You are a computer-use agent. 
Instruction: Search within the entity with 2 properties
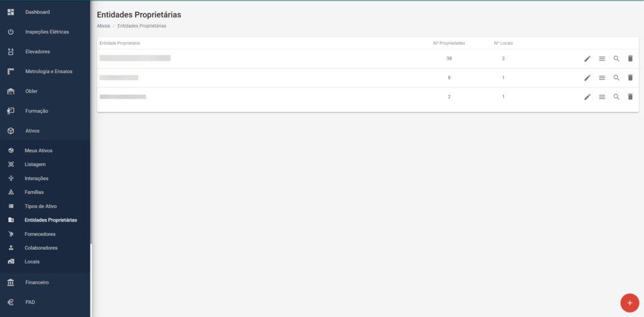click(616, 97)
